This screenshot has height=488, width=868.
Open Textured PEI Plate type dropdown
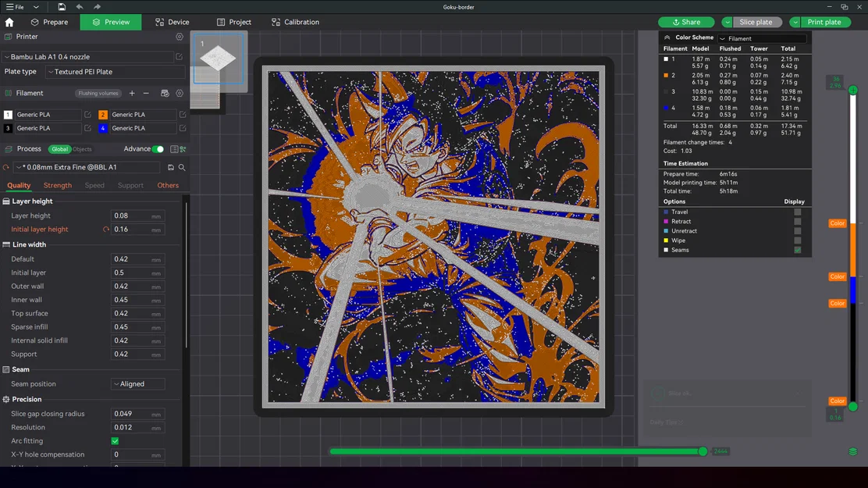pyautogui.click(x=116, y=72)
